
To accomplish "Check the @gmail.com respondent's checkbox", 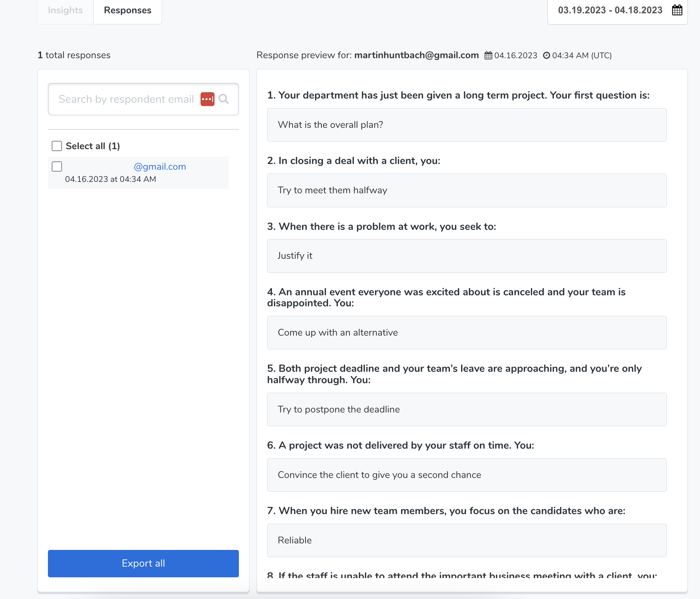I will 57,166.
